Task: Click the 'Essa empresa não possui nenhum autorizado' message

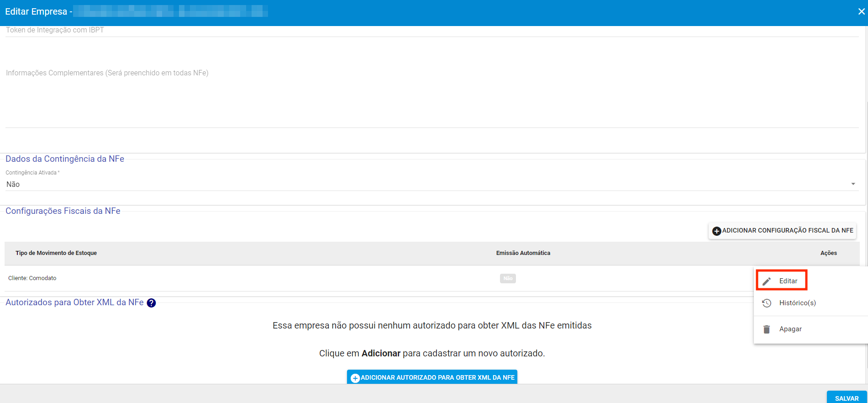Action: tap(432, 326)
